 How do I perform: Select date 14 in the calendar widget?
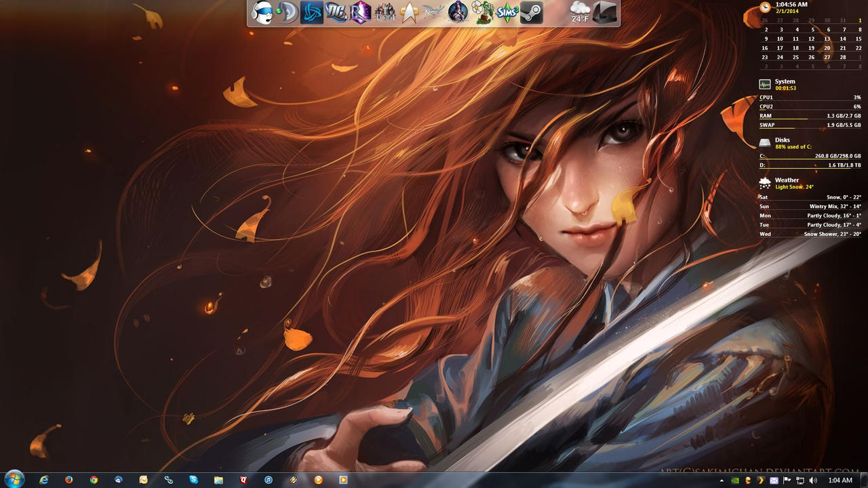click(843, 39)
